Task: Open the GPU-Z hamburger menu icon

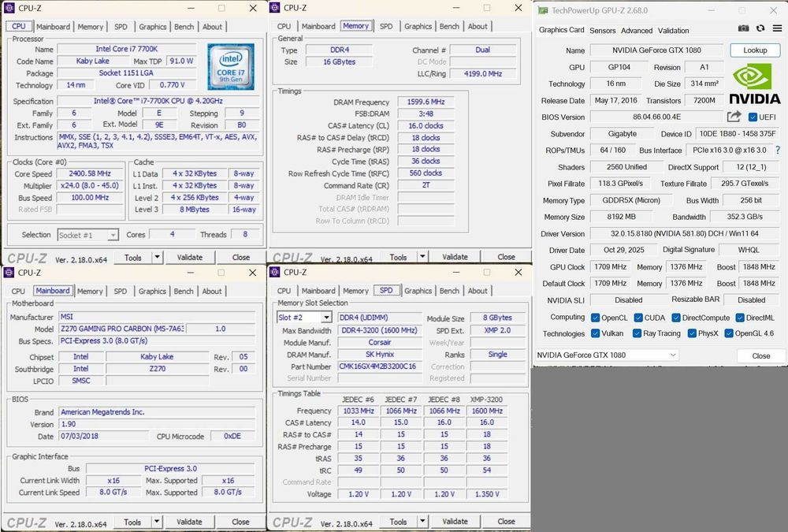Action: coord(777,28)
